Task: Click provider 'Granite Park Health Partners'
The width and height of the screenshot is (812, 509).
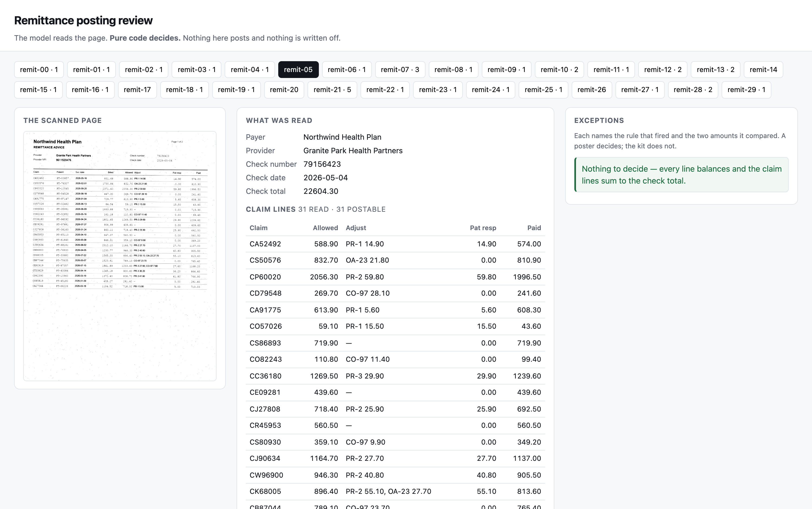Action: (353, 151)
